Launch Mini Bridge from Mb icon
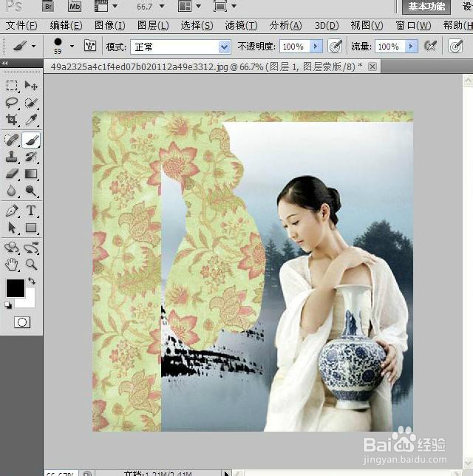Viewport: 473px width, 476px height. point(75,6)
